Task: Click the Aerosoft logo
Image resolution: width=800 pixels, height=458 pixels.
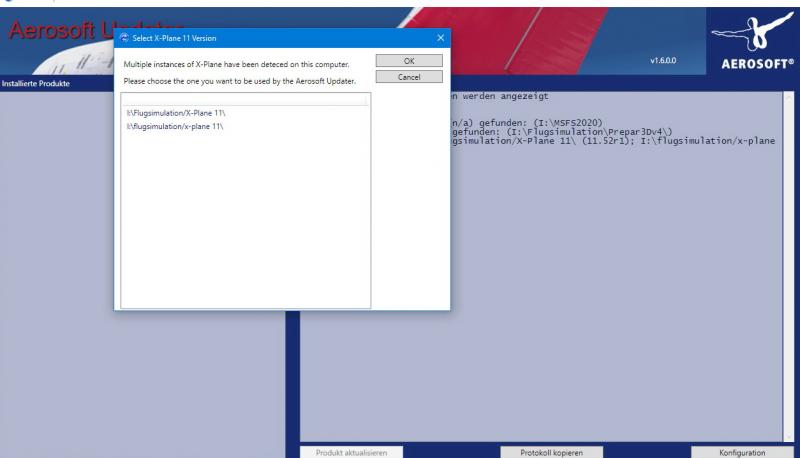Action: click(753, 41)
